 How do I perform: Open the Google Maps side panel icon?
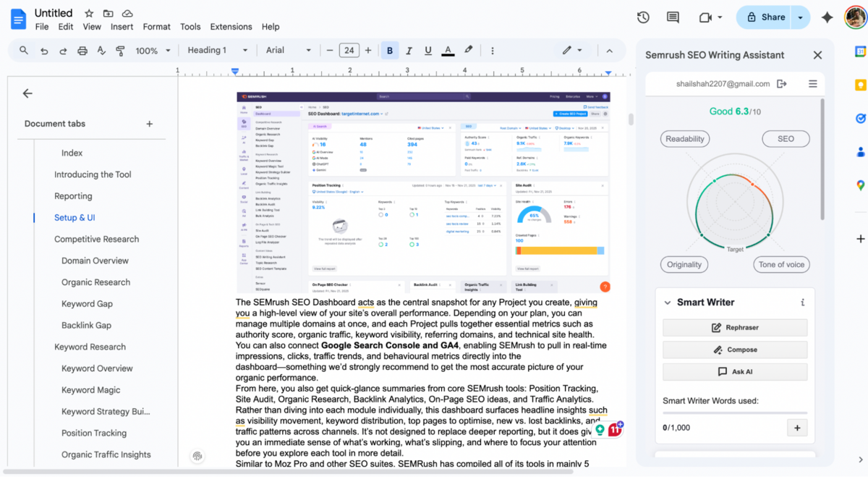(861, 185)
